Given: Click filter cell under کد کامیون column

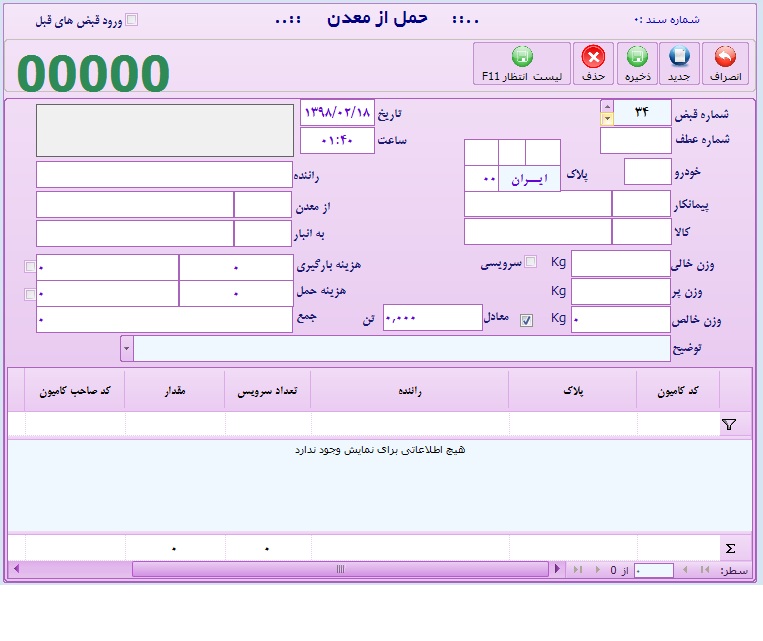Looking at the screenshot, I should click(x=678, y=424).
